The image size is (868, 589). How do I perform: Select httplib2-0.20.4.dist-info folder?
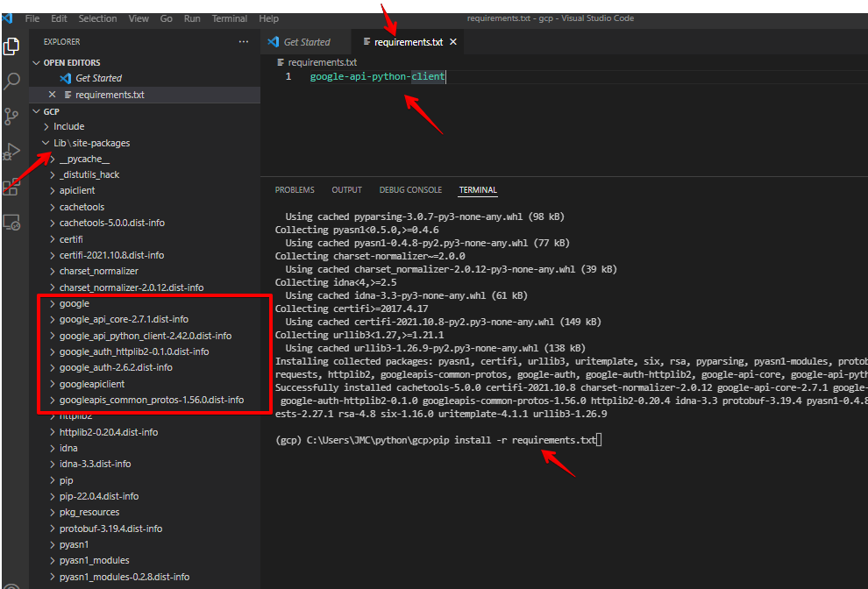pyautogui.click(x=145, y=432)
